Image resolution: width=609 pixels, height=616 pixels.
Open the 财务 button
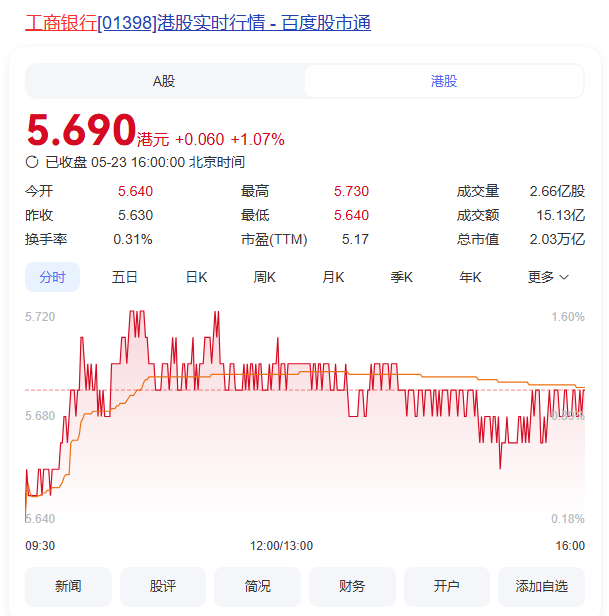(x=352, y=587)
